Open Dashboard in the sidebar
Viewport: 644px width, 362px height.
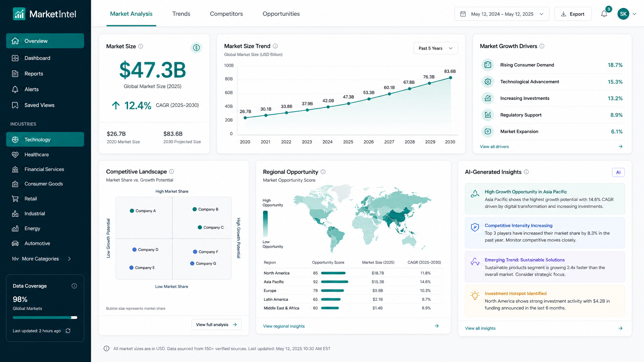(x=45, y=58)
